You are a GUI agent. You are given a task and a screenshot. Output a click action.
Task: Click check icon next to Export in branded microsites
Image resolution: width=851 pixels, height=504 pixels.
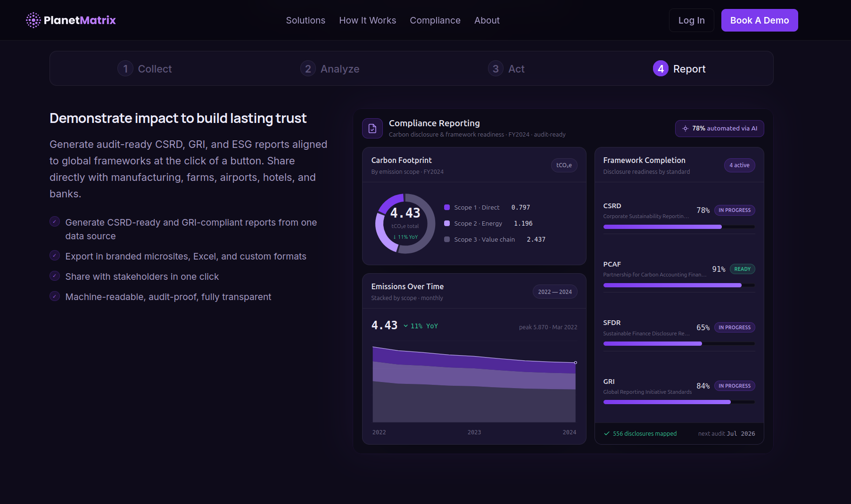click(x=55, y=256)
